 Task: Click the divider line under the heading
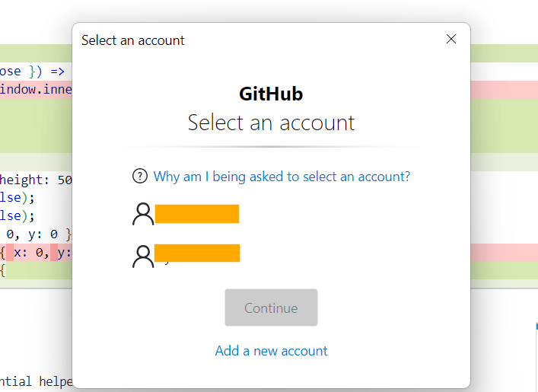click(x=271, y=147)
